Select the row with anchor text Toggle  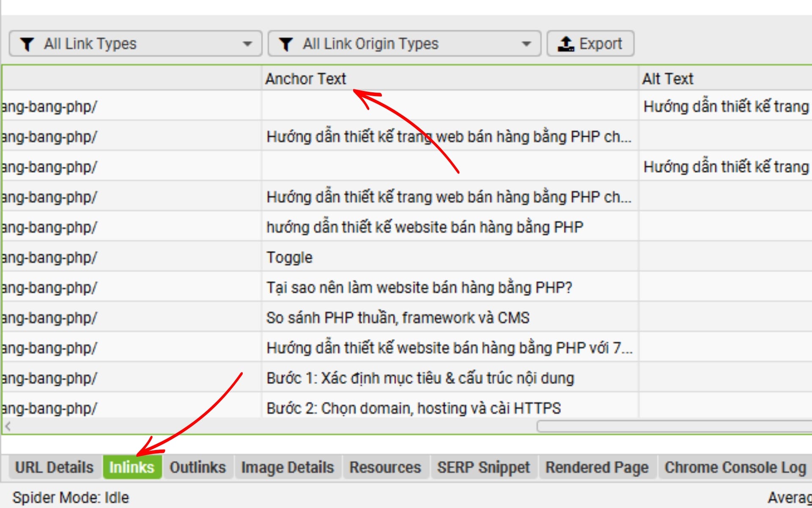289,257
